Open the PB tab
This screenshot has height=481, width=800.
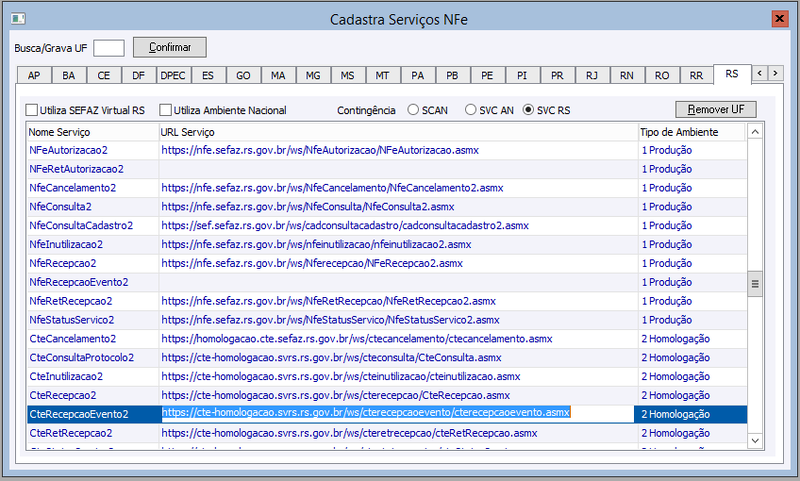pyautogui.click(x=453, y=75)
